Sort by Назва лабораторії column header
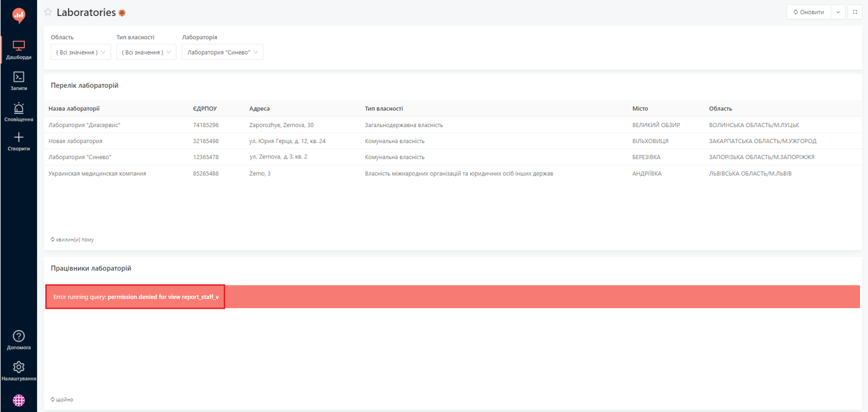Screen dimensions: 868x412 (74, 109)
